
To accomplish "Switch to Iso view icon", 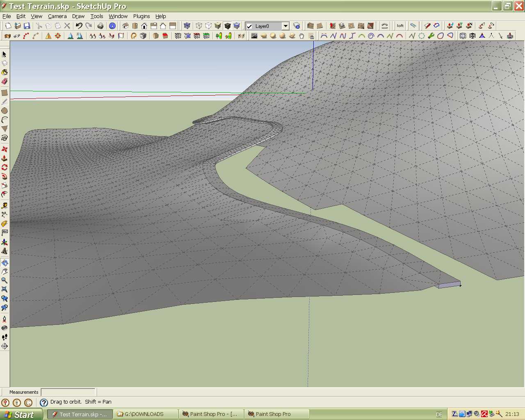I will tap(126, 26).
